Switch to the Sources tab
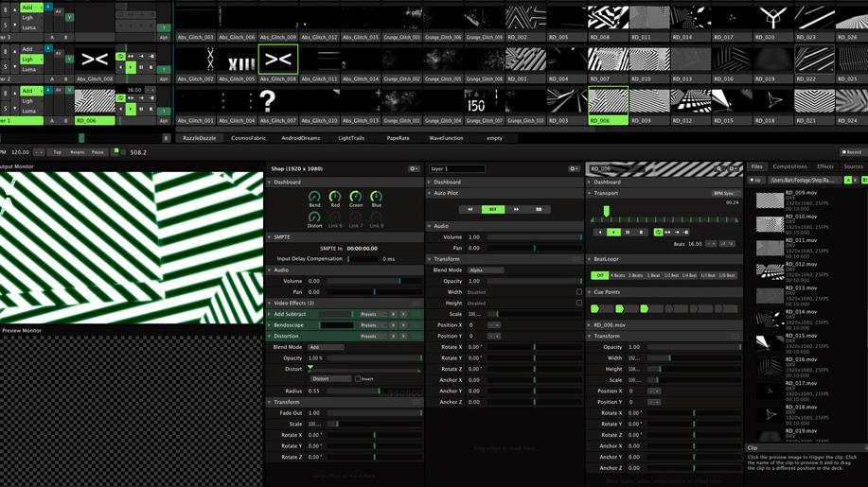This screenshot has width=868, height=487. point(853,166)
